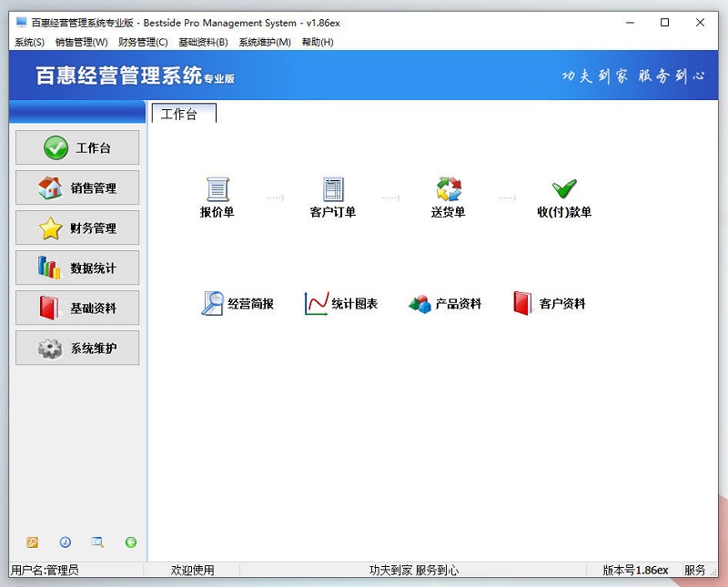Screen dimensions: 728x587
Task: Open the 客户资料 red book icon
Action: [550, 303]
